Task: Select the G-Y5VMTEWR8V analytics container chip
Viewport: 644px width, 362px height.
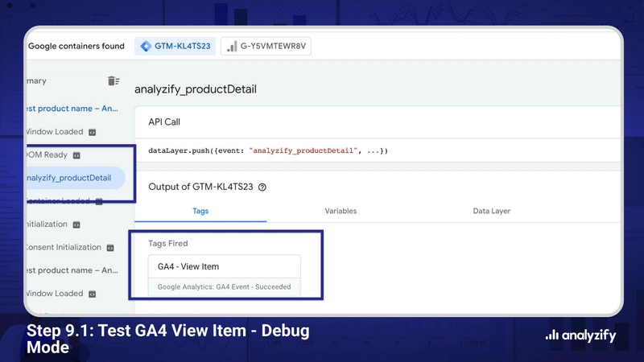Action: (x=266, y=46)
